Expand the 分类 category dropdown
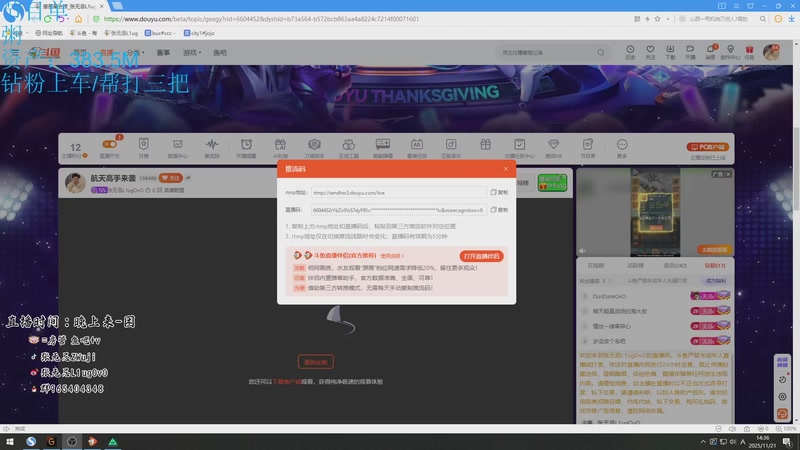Screen dimensions: 800x450 click(x=135, y=53)
